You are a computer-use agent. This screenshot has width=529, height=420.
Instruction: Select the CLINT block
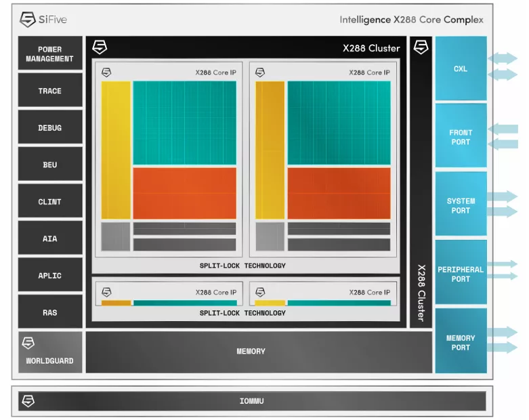[50, 201]
